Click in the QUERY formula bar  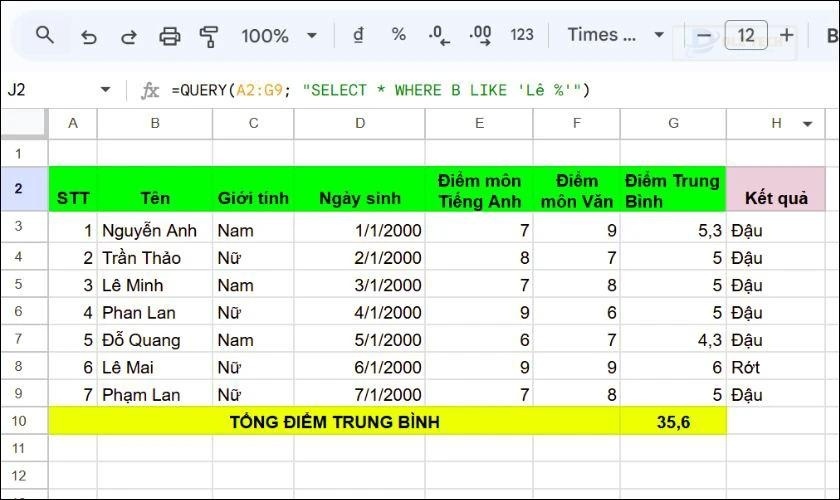(380, 90)
